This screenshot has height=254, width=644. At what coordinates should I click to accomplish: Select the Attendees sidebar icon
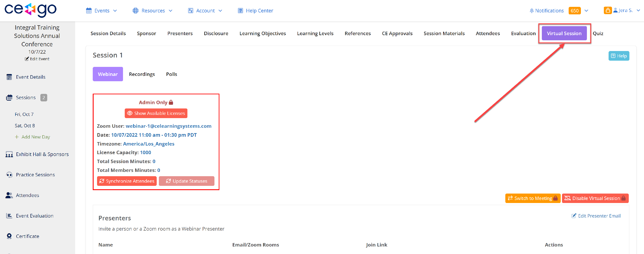9,195
